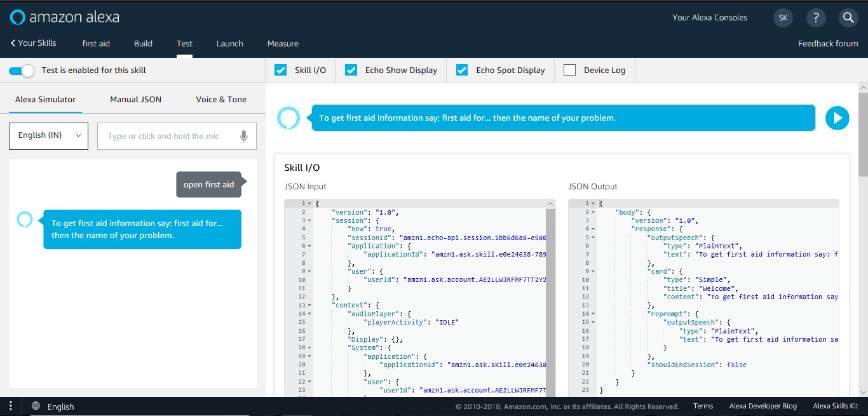Screen dimensions: 868x416
Task: Click the Alexa ring icon beside chat reply
Action: (24, 219)
